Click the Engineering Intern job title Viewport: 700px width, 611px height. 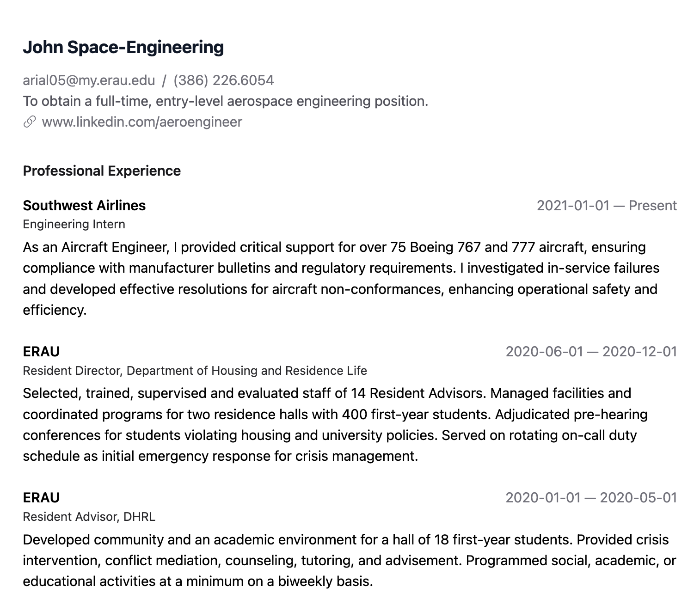[x=74, y=225]
